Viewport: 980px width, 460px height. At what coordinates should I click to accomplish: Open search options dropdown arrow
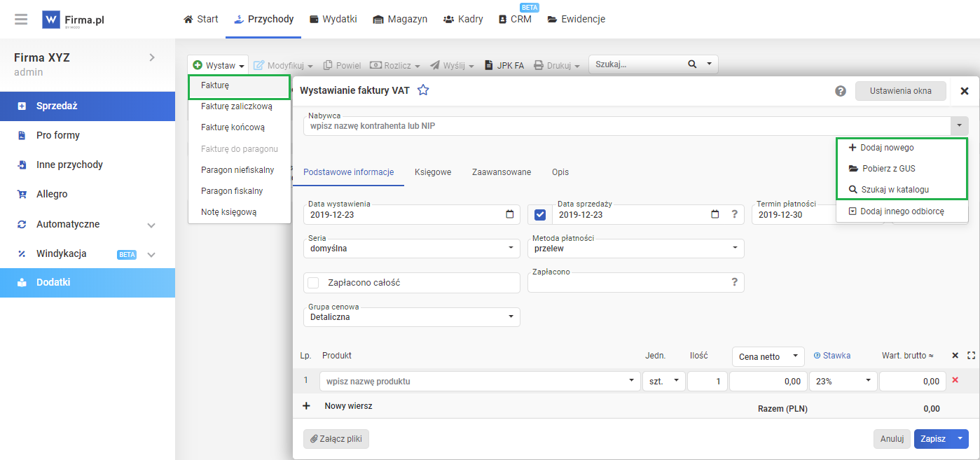tap(709, 64)
